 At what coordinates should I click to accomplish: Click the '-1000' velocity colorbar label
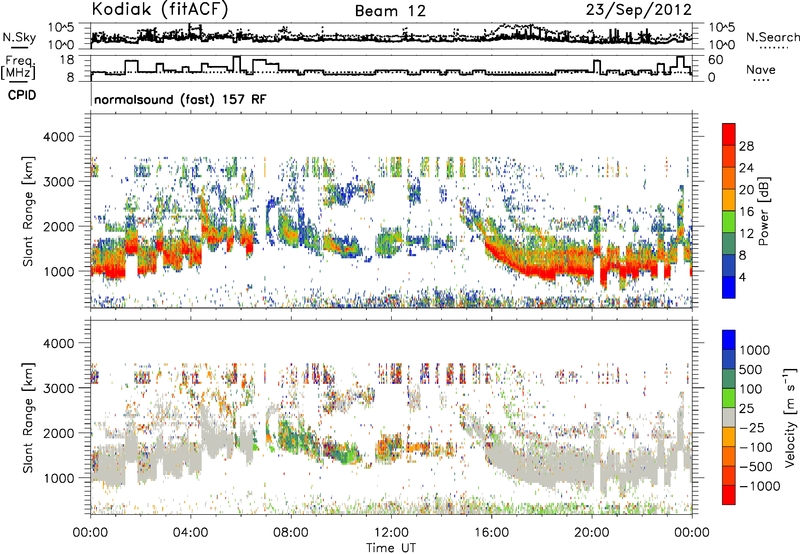[760, 486]
